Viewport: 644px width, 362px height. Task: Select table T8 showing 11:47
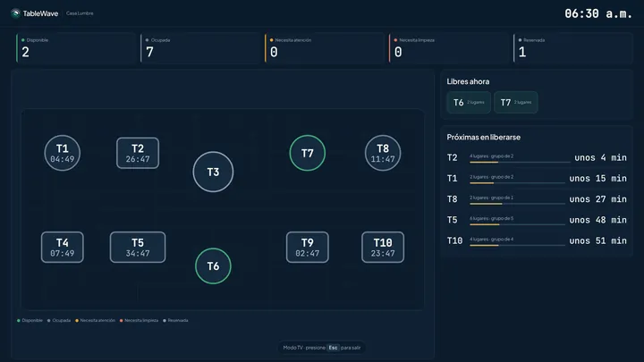[x=383, y=153]
